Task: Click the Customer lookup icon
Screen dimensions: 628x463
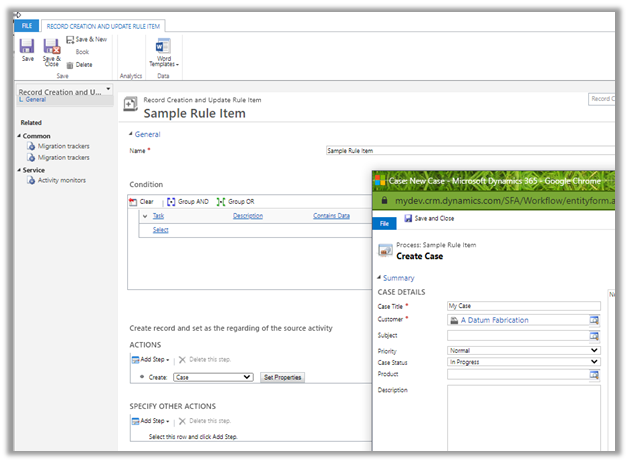Action: coord(594,320)
